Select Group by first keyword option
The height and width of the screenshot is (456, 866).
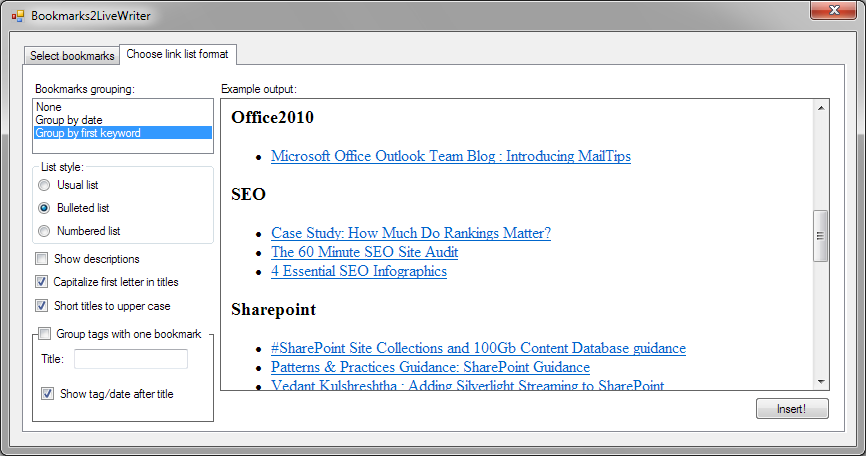[123, 133]
